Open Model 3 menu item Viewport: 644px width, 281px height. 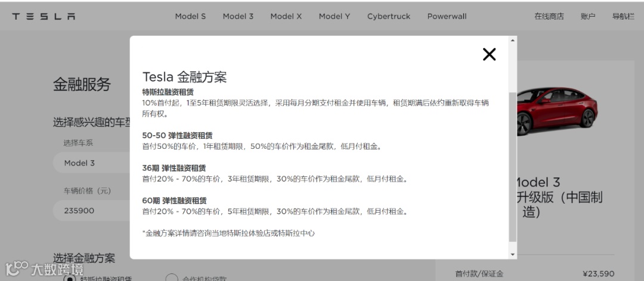pos(238,17)
